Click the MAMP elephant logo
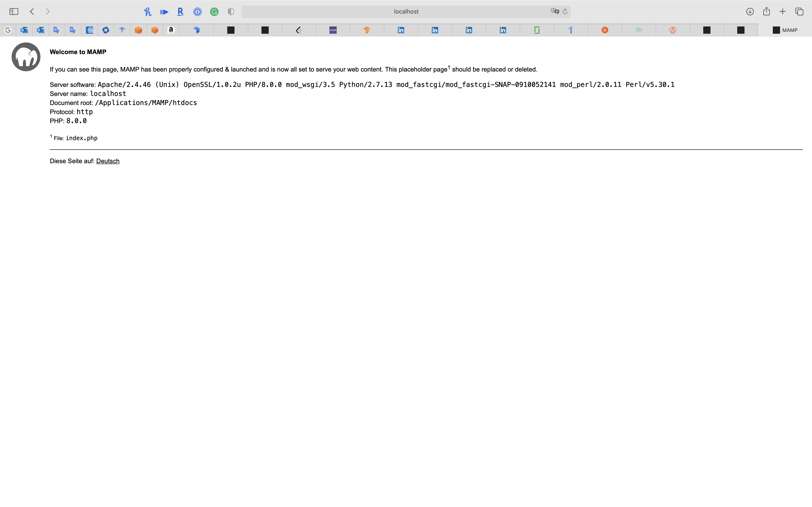812x507 pixels. [x=26, y=57]
